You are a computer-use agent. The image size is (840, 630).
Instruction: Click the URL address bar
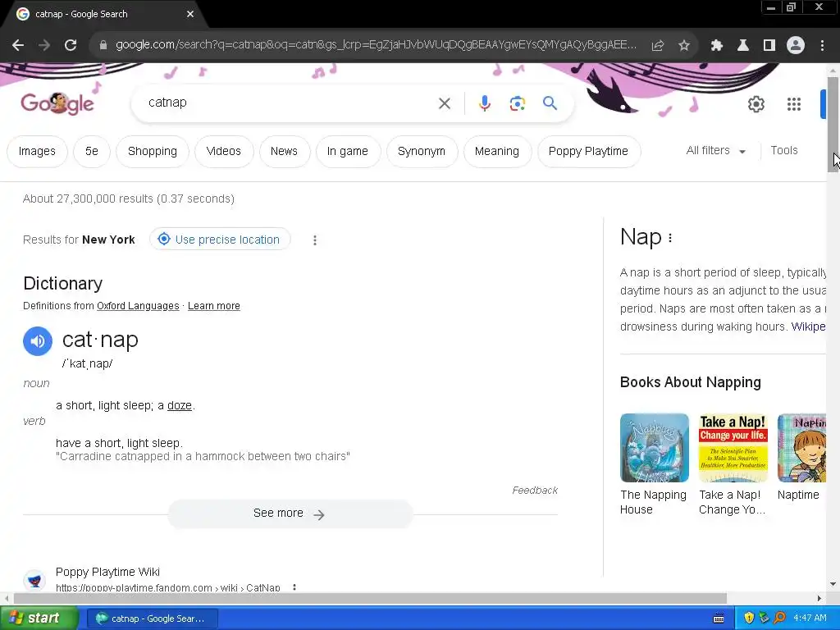[x=375, y=45]
